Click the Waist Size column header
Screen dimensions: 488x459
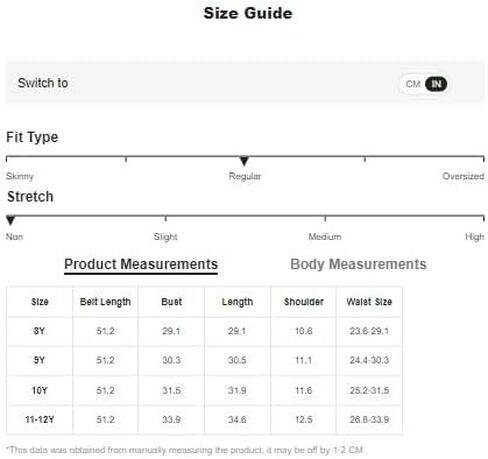[369, 302]
